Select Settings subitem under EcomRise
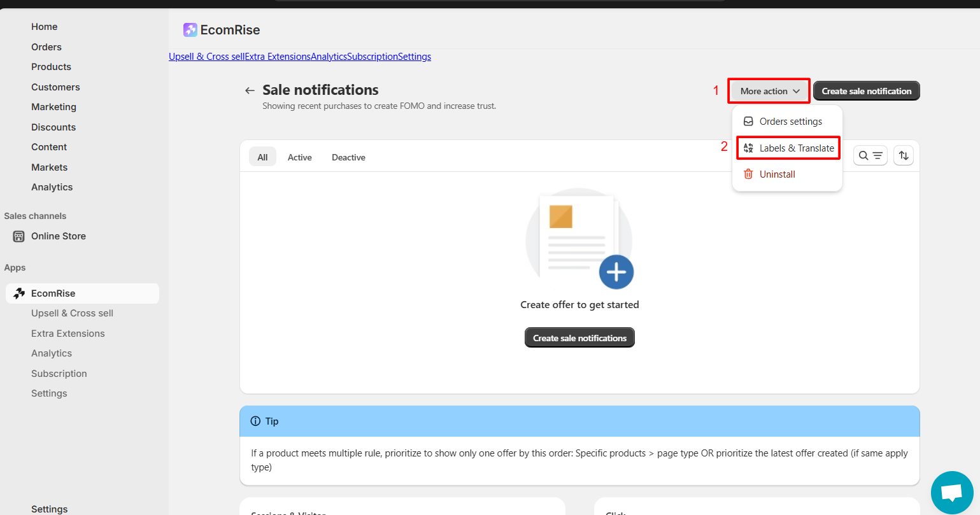This screenshot has width=980, height=515. [x=49, y=393]
